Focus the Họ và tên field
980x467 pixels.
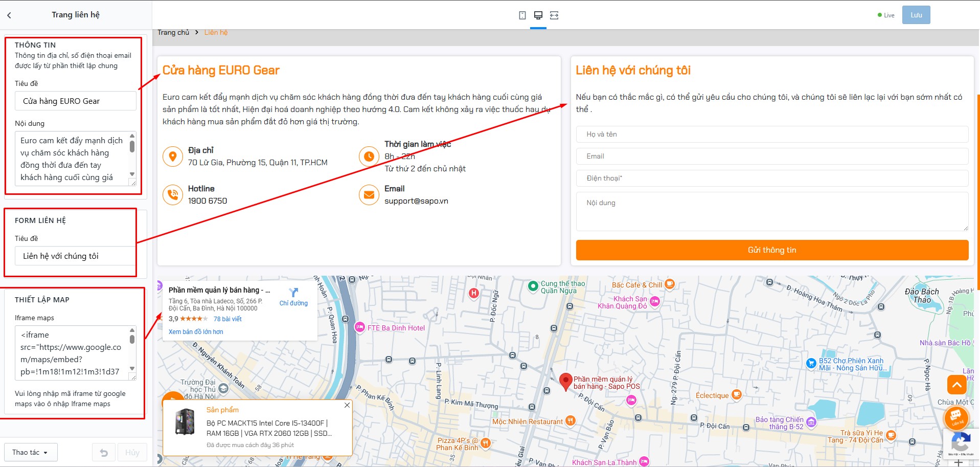[x=772, y=134]
